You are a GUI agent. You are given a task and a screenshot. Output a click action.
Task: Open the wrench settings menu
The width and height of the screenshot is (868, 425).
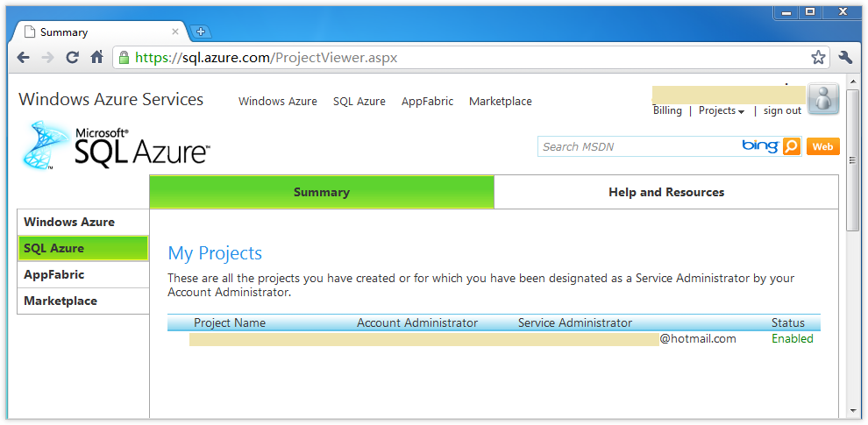tap(845, 58)
